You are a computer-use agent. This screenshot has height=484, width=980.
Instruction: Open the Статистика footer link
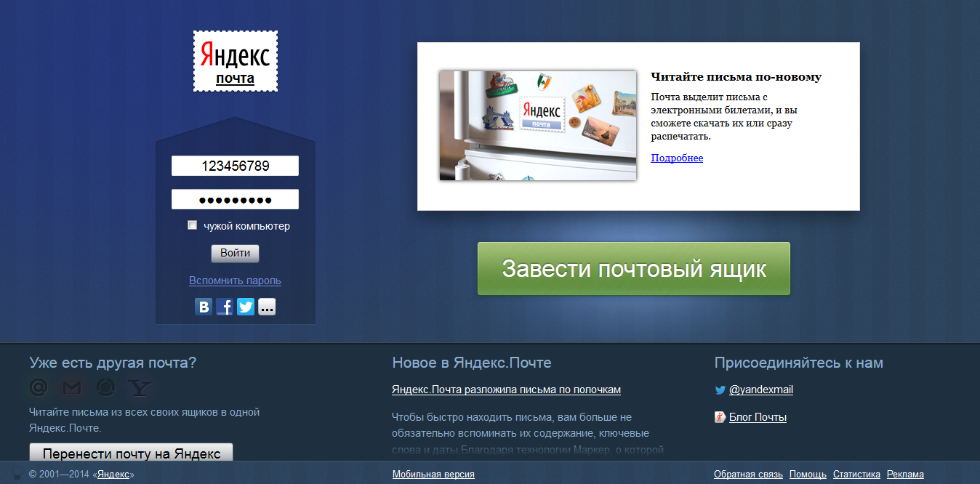click(856, 474)
